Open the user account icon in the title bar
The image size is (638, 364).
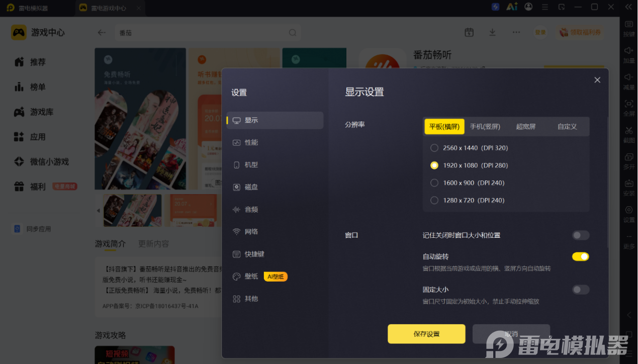click(x=528, y=7)
